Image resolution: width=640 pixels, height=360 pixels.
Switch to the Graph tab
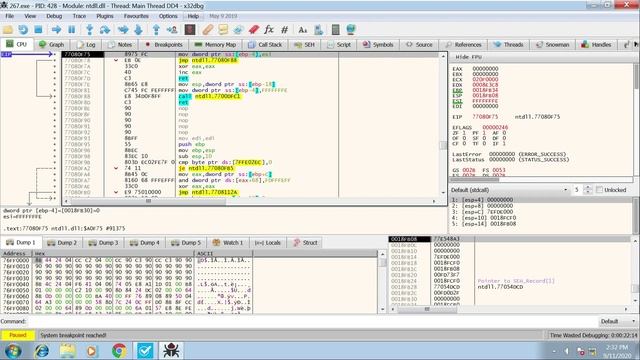(x=52, y=44)
